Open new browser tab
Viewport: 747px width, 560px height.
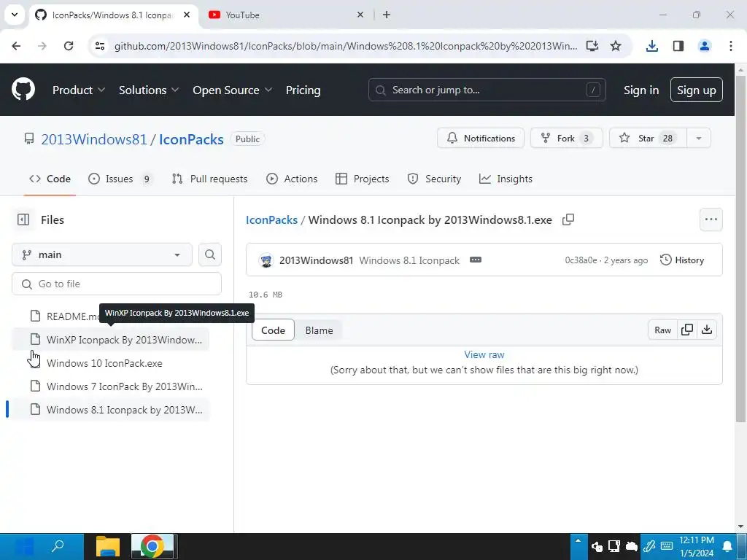pyautogui.click(x=387, y=15)
